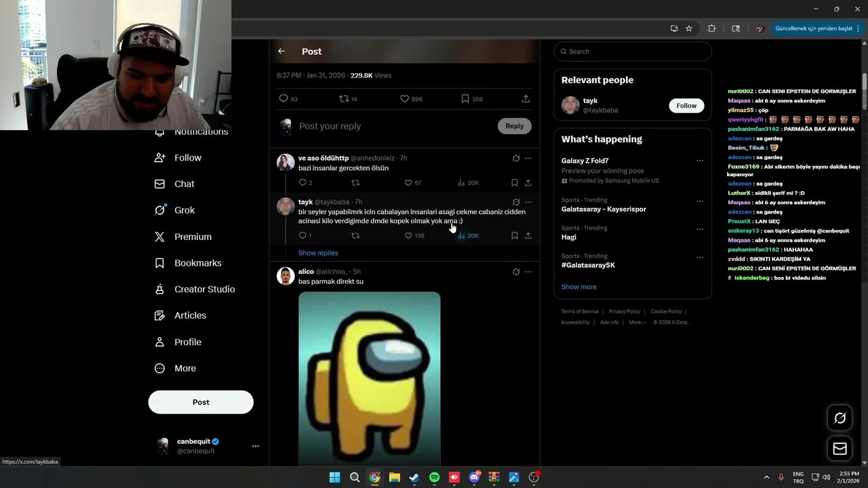Image resolution: width=868 pixels, height=488 pixels.
Task: Share the main post via share icon
Action: [526, 99]
